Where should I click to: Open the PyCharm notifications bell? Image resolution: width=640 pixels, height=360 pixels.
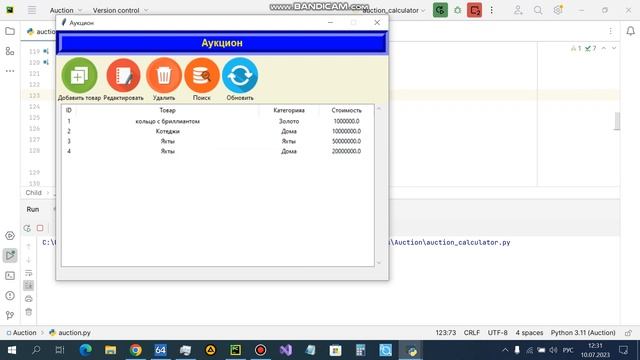tap(630, 31)
